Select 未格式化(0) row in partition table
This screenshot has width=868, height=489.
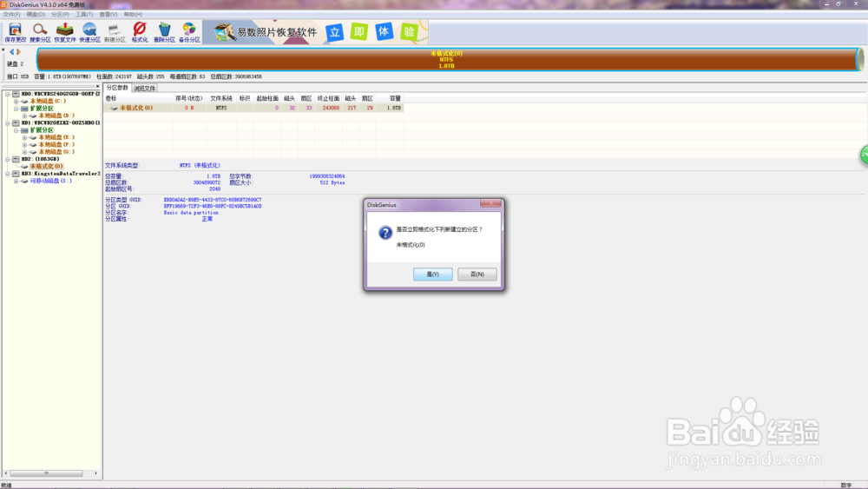pyautogui.click(x=253, y=108)
